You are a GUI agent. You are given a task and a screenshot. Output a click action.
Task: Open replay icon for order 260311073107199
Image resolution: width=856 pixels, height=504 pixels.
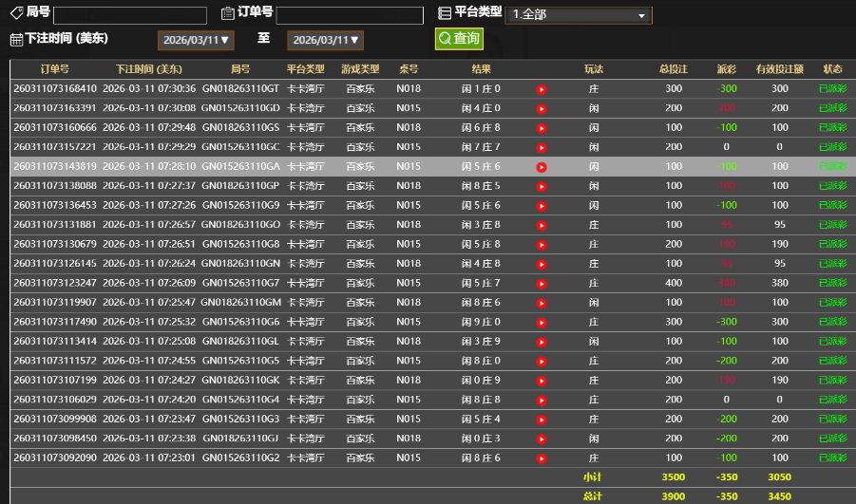(x=542, y=382)
